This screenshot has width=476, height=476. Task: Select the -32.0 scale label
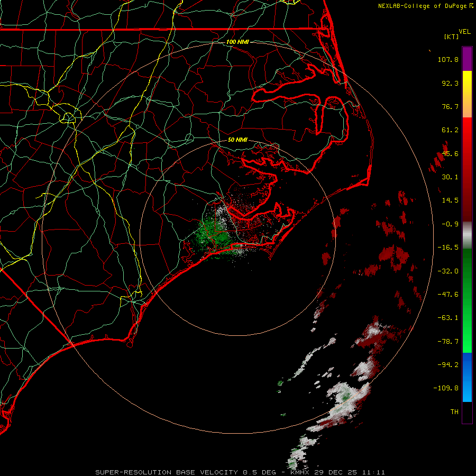point(448,271)
